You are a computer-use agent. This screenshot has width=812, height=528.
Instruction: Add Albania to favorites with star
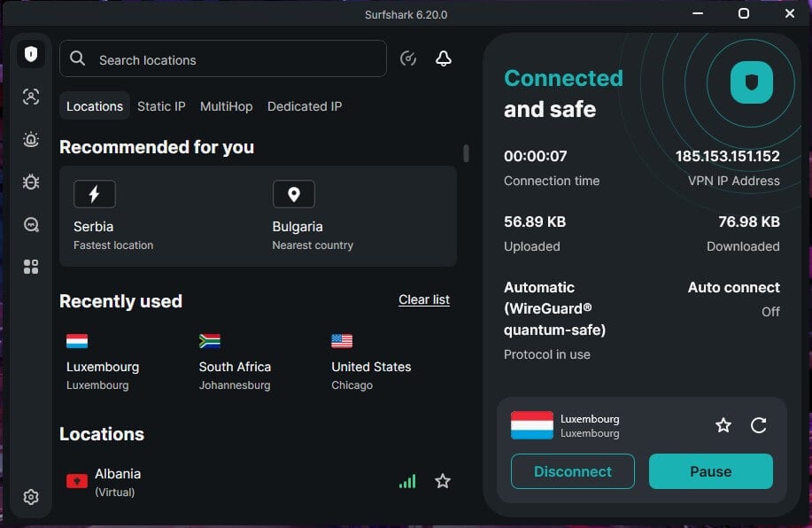[x=443, y=481]
